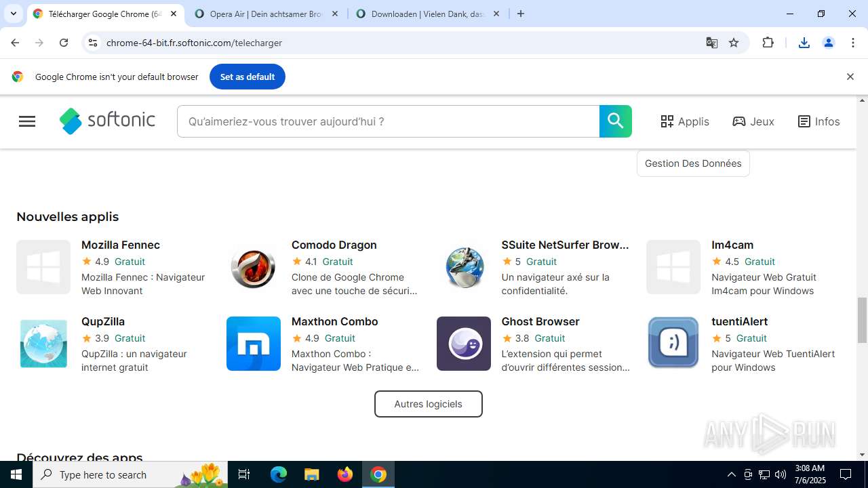Go back to previous page

pos(15,43)
